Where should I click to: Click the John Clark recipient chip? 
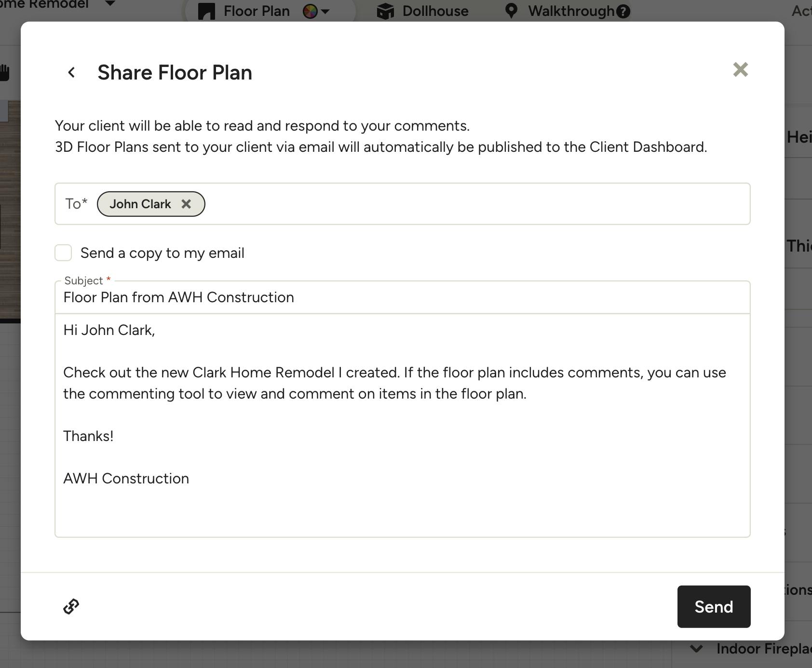click(x=140, y=204)
